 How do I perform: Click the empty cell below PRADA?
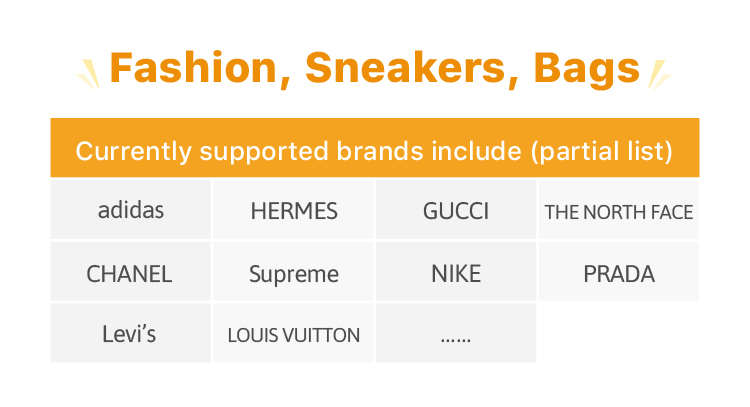click(618, 334)
